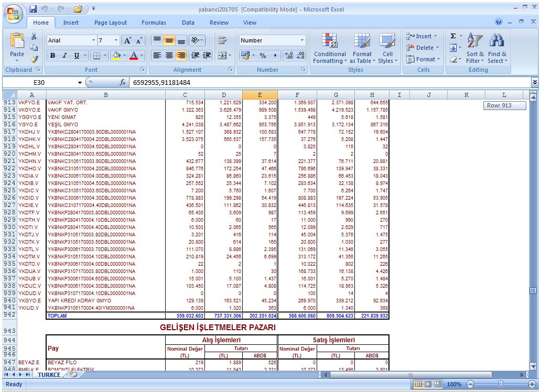Image resolution: width=541 pixels, height=392 pixels.
Task: Open Cell Styles gallery
Action: click(387, 48)
